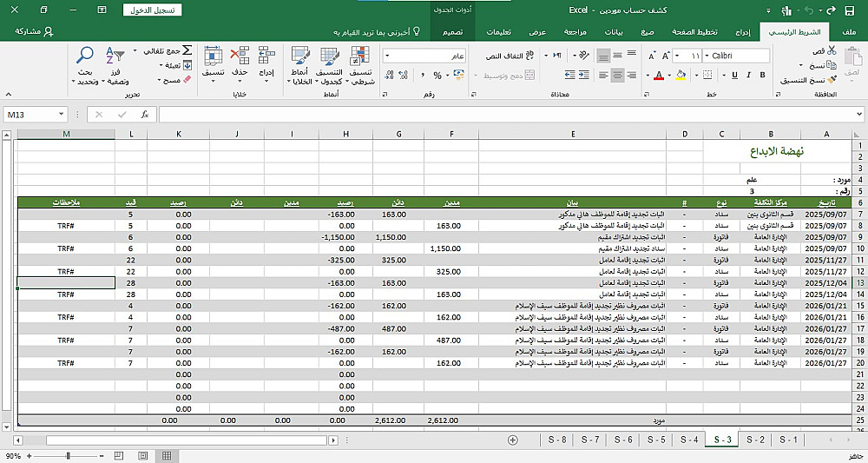Open the font size dropdown

[679, 56]
